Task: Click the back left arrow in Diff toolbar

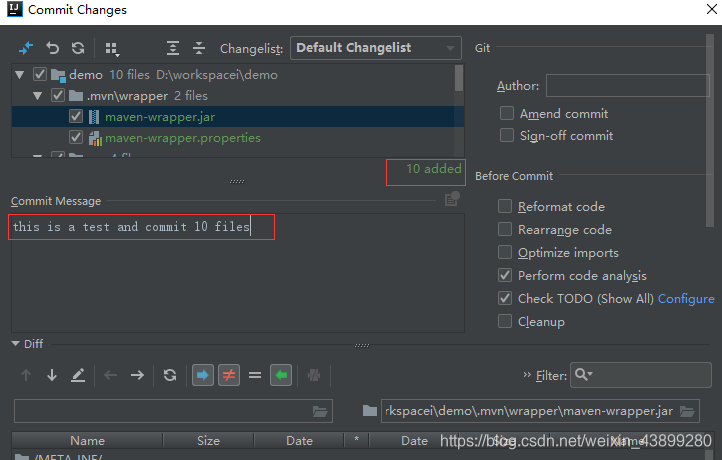Action: click(x=111, y=375)
